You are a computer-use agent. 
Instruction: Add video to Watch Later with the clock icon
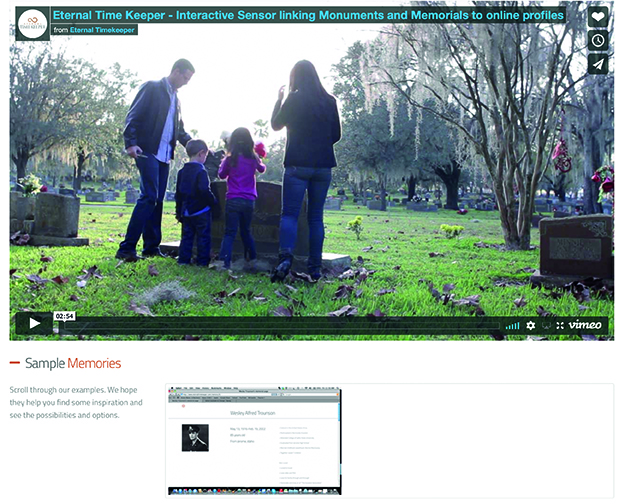pyautogui.click(x=598, y=40)
